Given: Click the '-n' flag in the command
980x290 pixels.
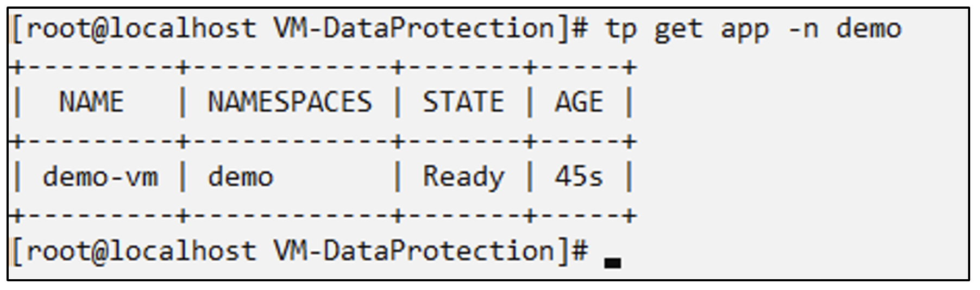Looking at the screenshot, I should [803, 29].
